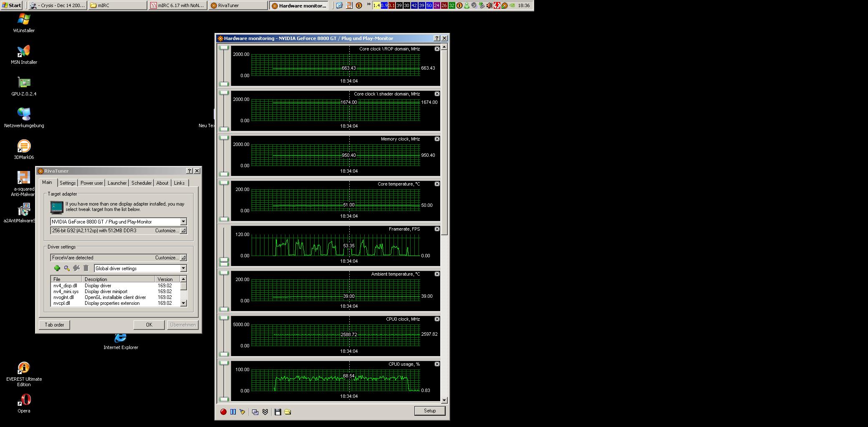Select the MSN Installer desktop icon
Screen dimensions: 868x427
click(24, 54)
